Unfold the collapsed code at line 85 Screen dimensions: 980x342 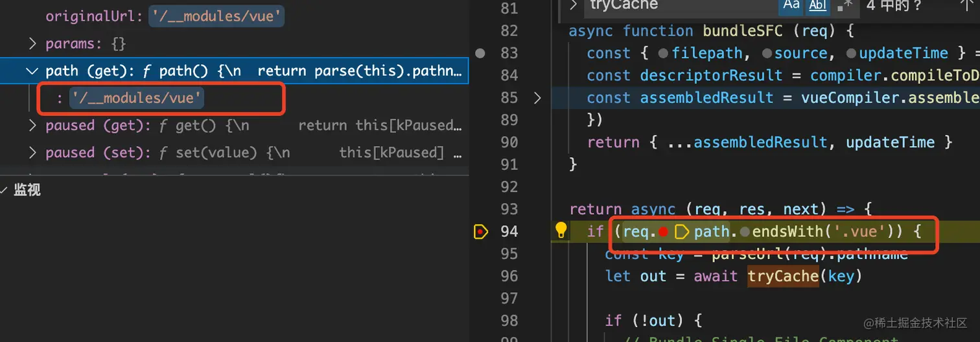coord(537,98)
